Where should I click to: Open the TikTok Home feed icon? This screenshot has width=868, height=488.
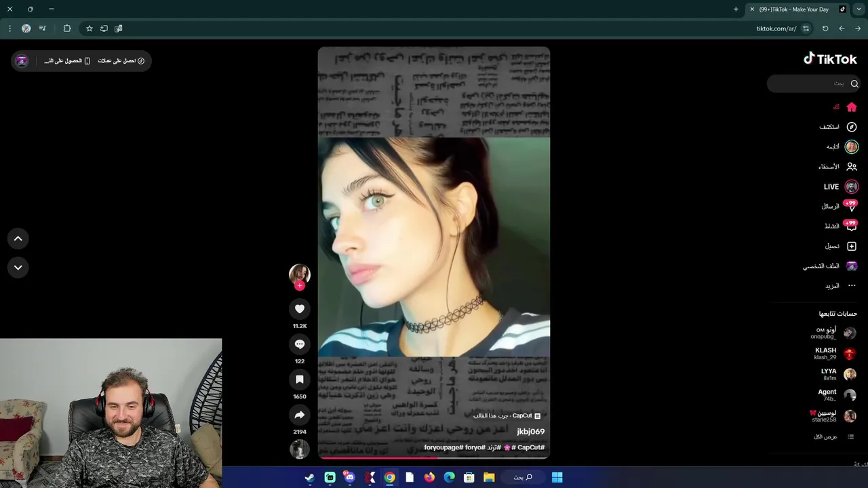(x=852, y=107)
